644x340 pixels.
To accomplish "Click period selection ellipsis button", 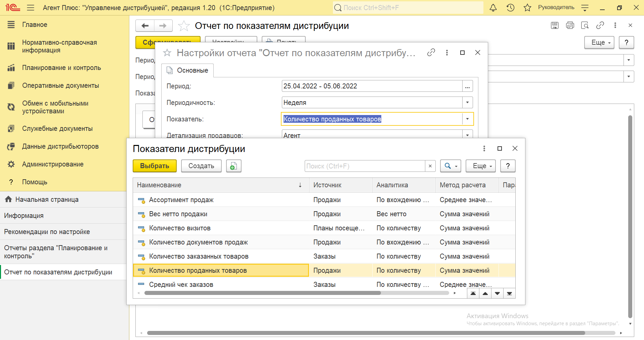I will pos(467,86).
